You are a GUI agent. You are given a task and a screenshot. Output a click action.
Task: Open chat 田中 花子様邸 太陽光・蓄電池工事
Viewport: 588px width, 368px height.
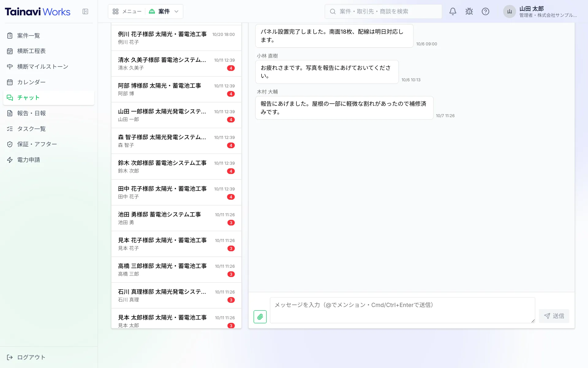[176, 192]
